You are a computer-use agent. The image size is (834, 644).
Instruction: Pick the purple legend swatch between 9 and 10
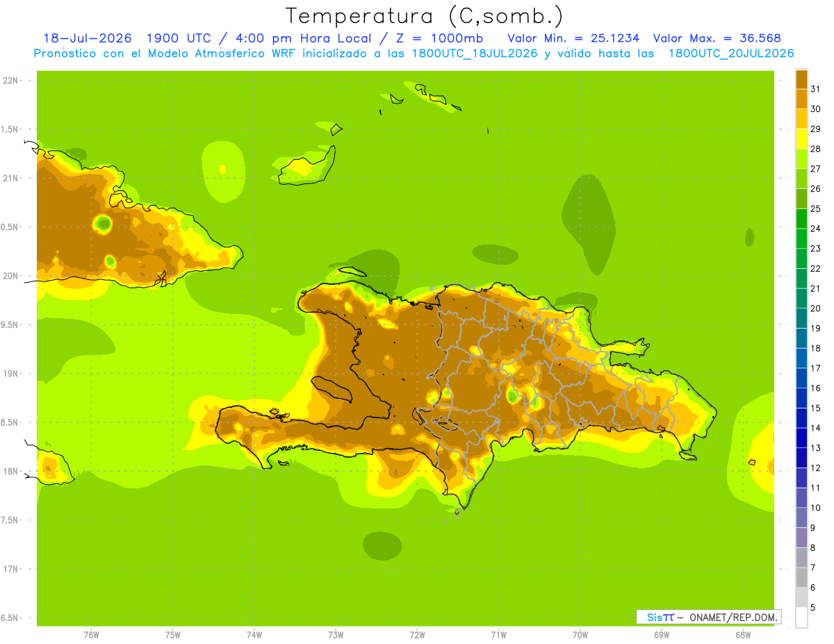point(801,518)
